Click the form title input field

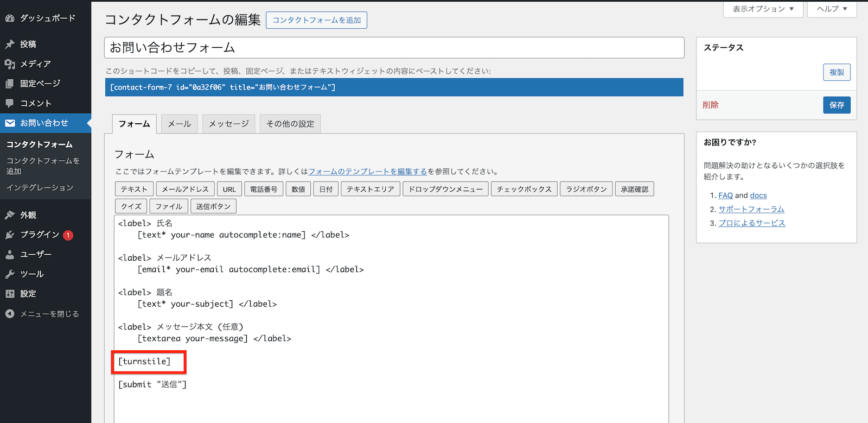pyautogui.click(x=394, y=48)
